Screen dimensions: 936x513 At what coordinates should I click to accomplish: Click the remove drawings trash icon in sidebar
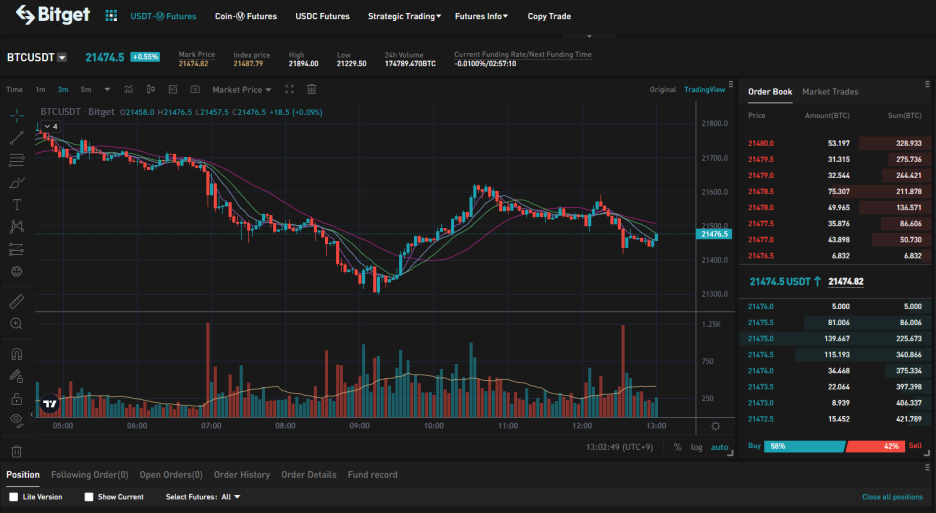[17, 451]
